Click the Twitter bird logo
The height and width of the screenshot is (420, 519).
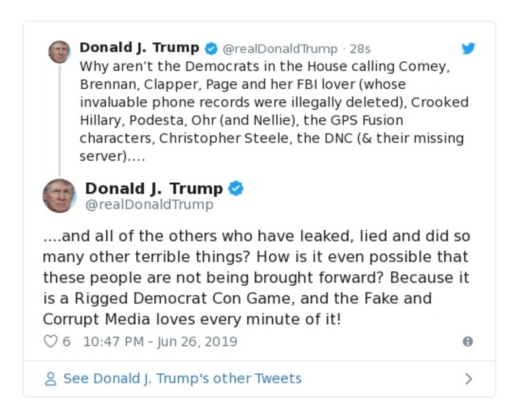pyautogui.click(x=468, y=48)
